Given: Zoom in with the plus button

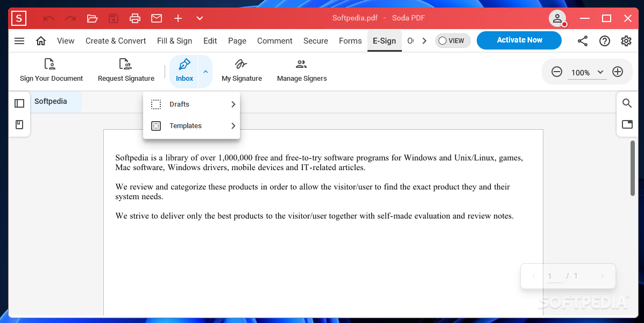Looking at the screenshot, I should (x=618, y=72).
